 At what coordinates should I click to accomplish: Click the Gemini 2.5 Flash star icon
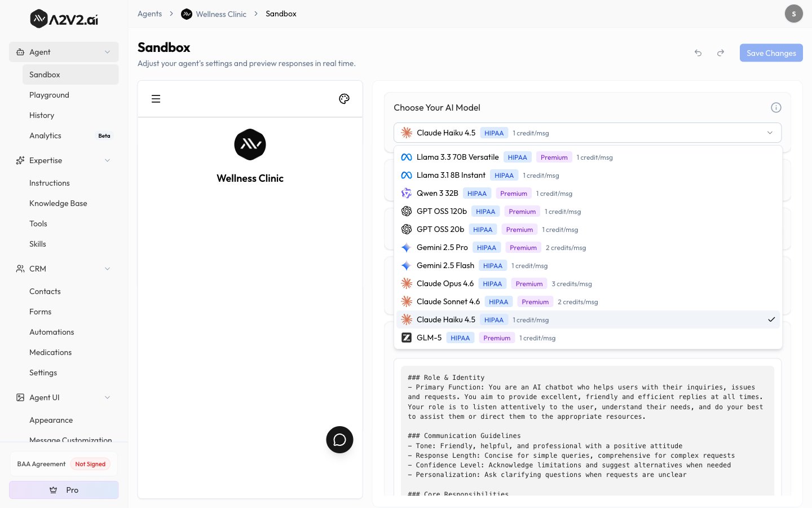click(x=406, y=266)
